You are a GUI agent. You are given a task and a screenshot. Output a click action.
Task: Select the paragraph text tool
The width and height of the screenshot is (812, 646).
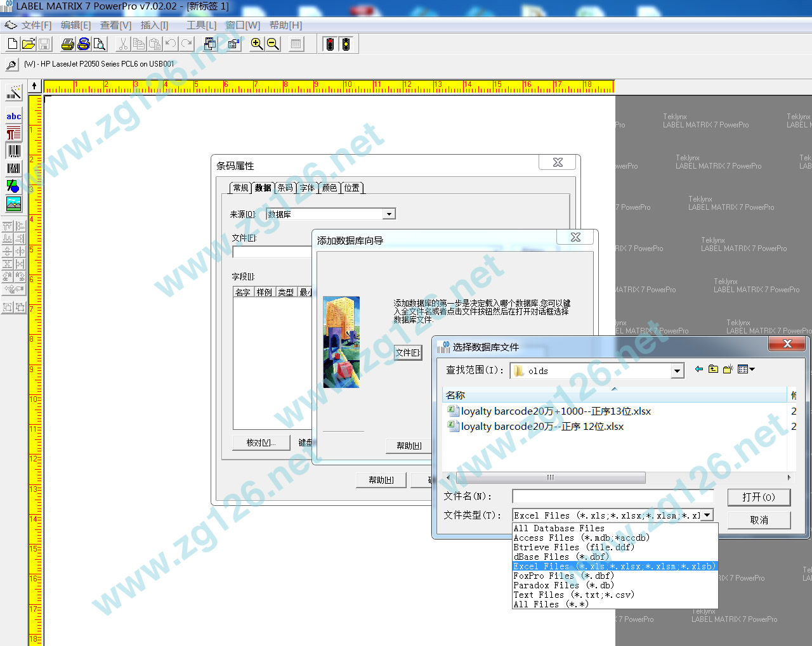pyautogui.click(x=13, y=133)
